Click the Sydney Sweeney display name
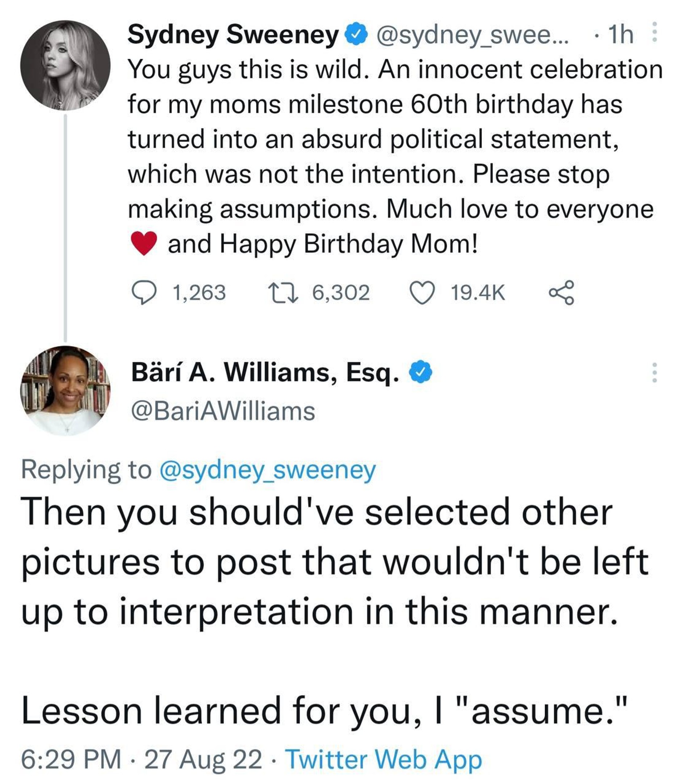Image resolution: width=688 pixels, height=784 pixels. (x=233, y=34)
